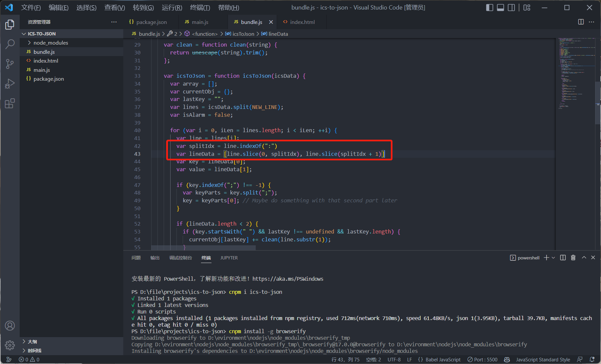This screenshot has width=601, height=364.
Task: Toggle the secondary side bar layout button
Action: [511, 8]
